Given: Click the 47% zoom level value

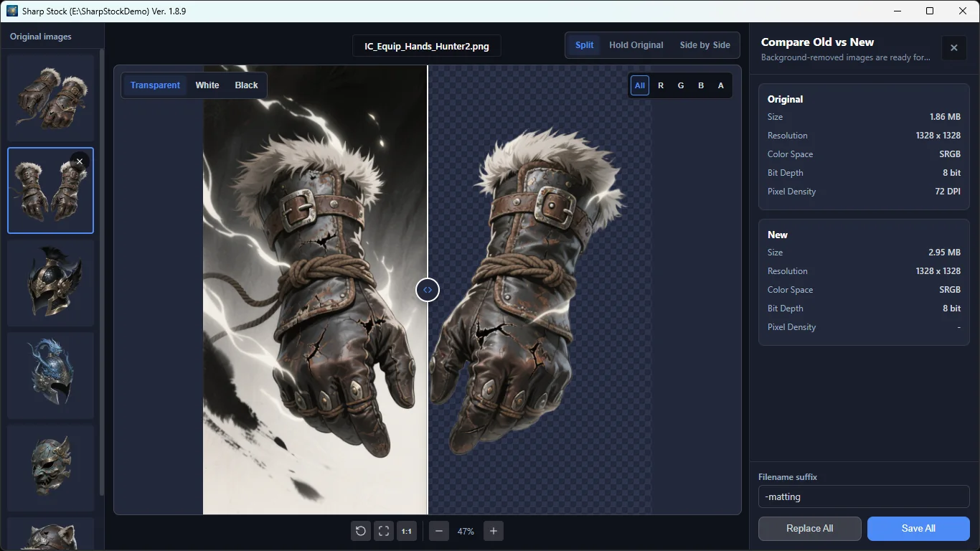Looking at the screenshot, I should click(x=466, y=532).
